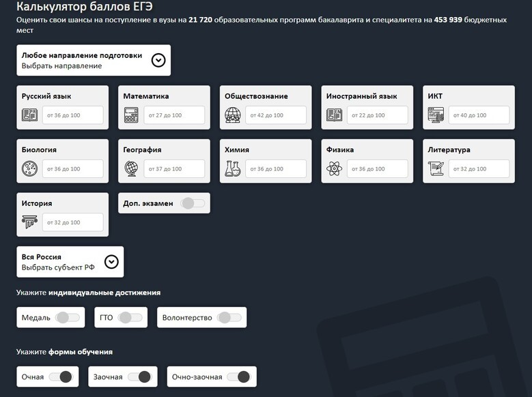Focus the Русский язык score field
Screen dimensions: 532x397
pyautogui.click(x=73, y=115)
